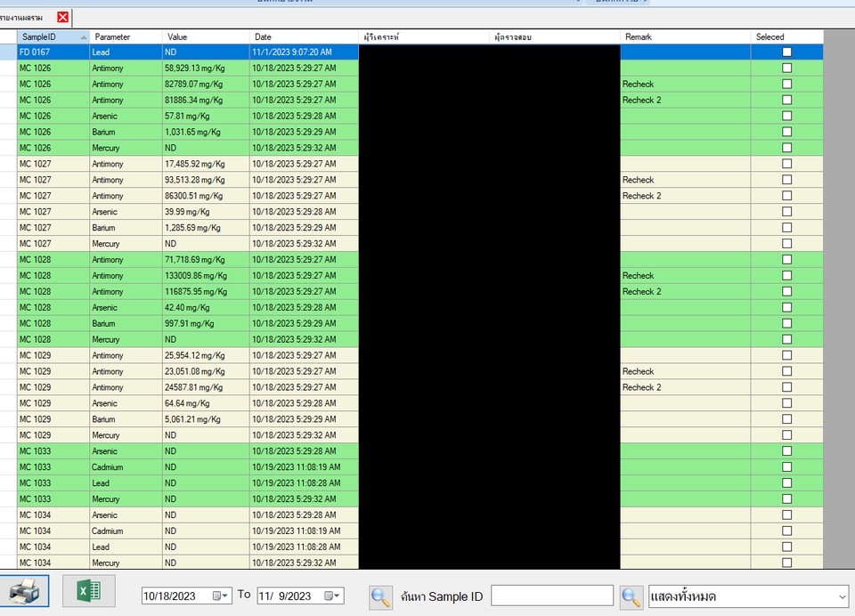The width and height of the screenshot is (855, 616).
Task: Select the MC 1027 Mercury row
Action: click(x=178, y=243)
